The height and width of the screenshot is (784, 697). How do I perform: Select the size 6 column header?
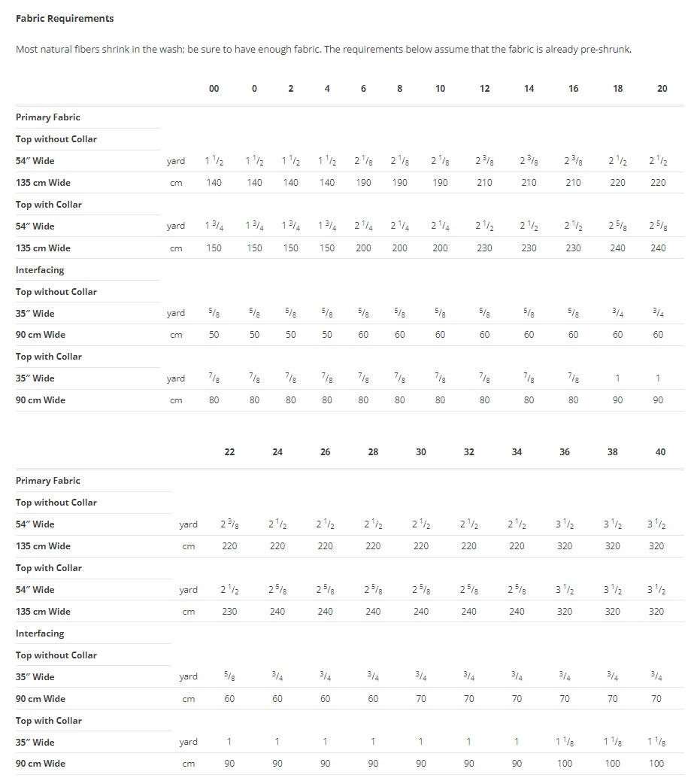click(x=363, y=89)
